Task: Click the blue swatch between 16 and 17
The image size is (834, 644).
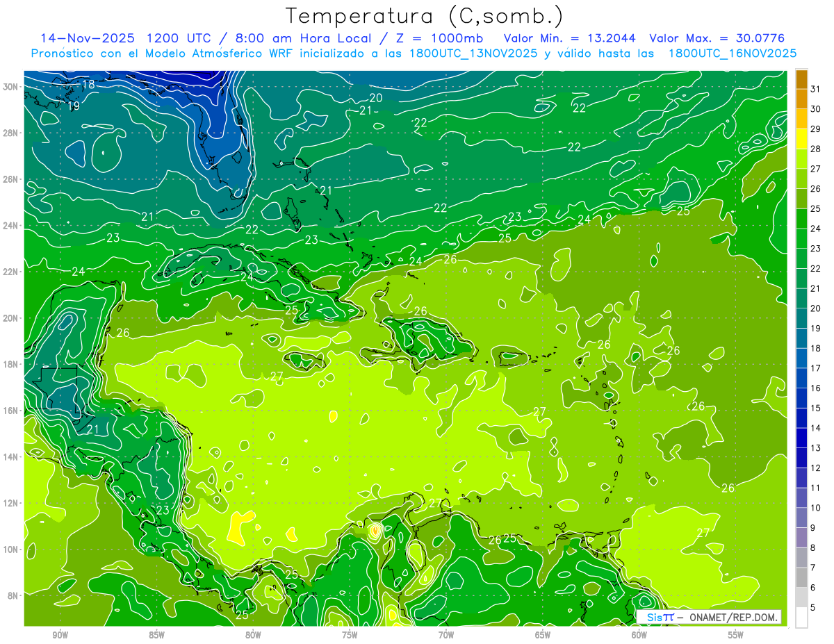Action: (801, 379)
